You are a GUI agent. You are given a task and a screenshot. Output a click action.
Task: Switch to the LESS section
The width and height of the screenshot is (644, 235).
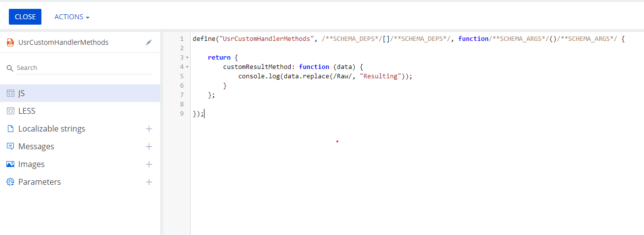coord(80,111)
